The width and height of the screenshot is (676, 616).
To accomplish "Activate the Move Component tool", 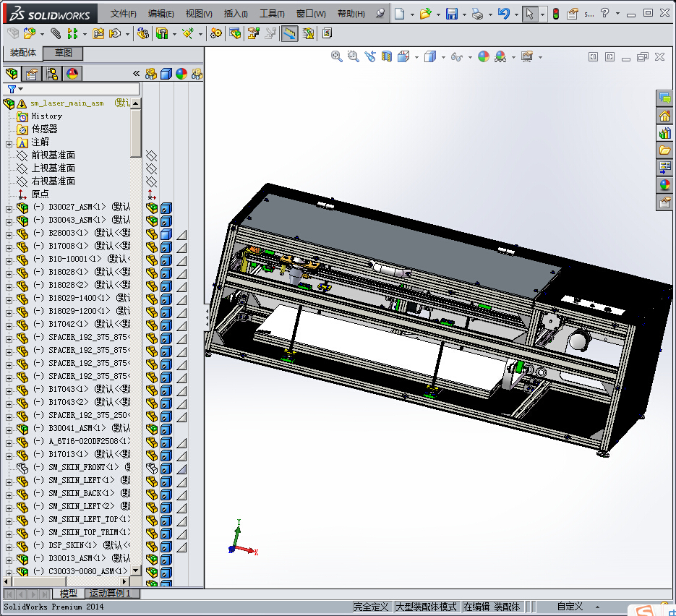I will coord(115,33).
